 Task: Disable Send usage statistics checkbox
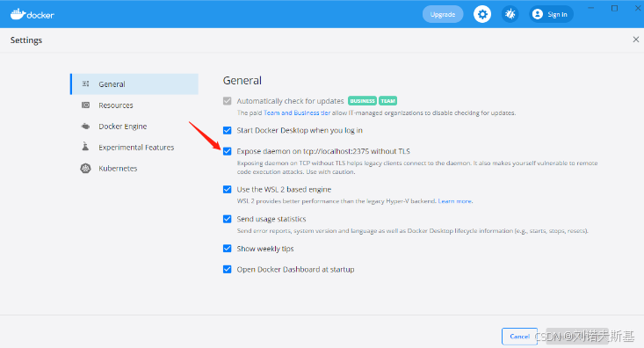pyautogui.click(x=228, y=219)
